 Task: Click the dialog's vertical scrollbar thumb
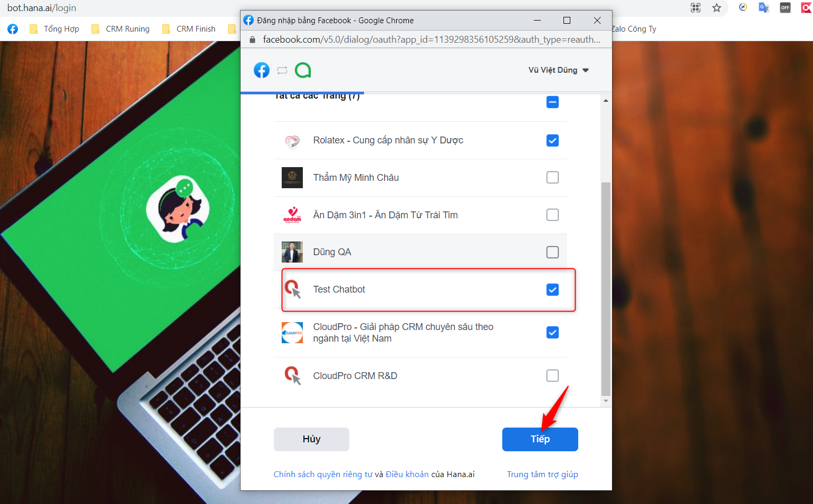606,289
